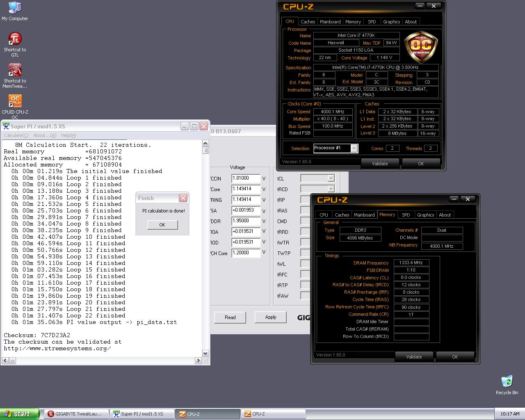Switch to the Graphics tab in the upper CPU-Z window
The image size is (525, 420).
tap(392, 22)
